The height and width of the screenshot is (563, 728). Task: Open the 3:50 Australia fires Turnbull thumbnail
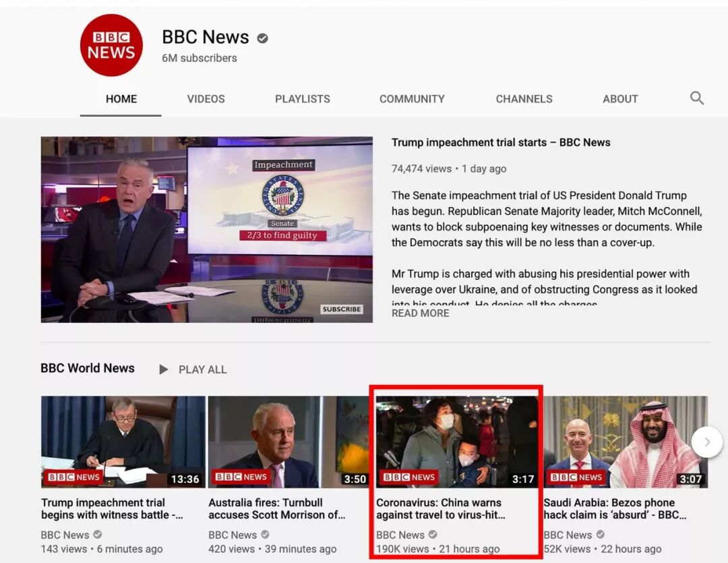click(289, 442)
